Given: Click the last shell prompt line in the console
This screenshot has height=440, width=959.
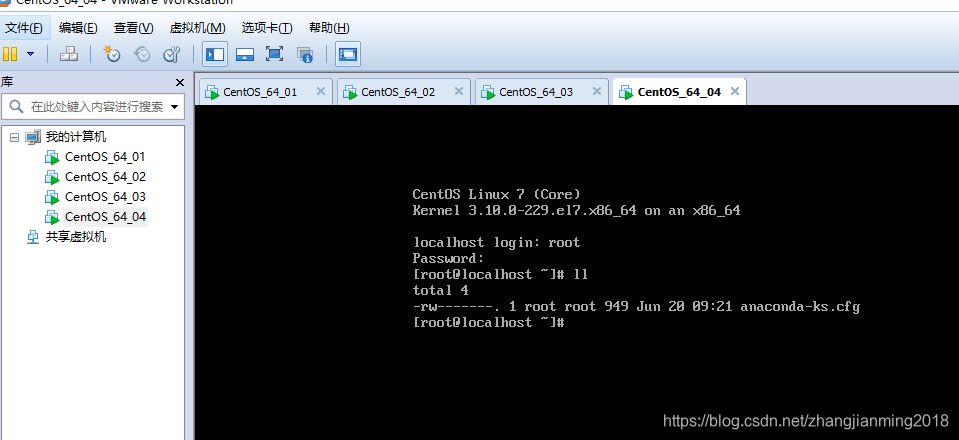Looking at the screenshot, I should [x=488, y=323].
